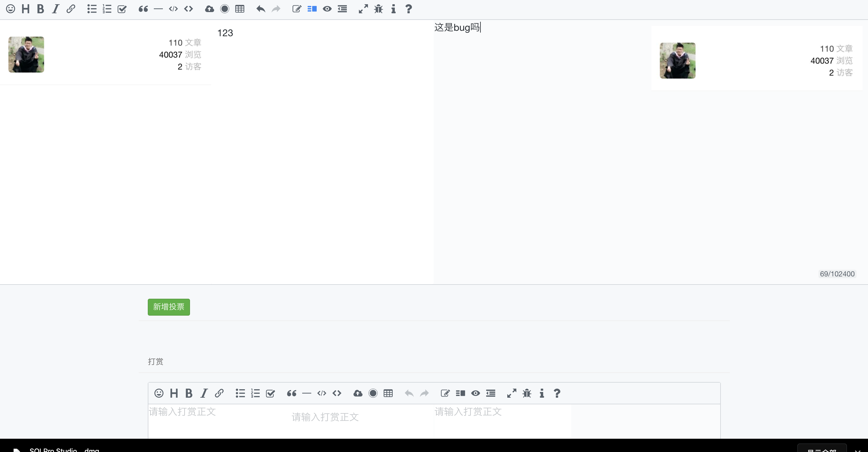Start audio recording from top toolbar
The height and width of the screenshot is (452, 868).
point(224,9)
